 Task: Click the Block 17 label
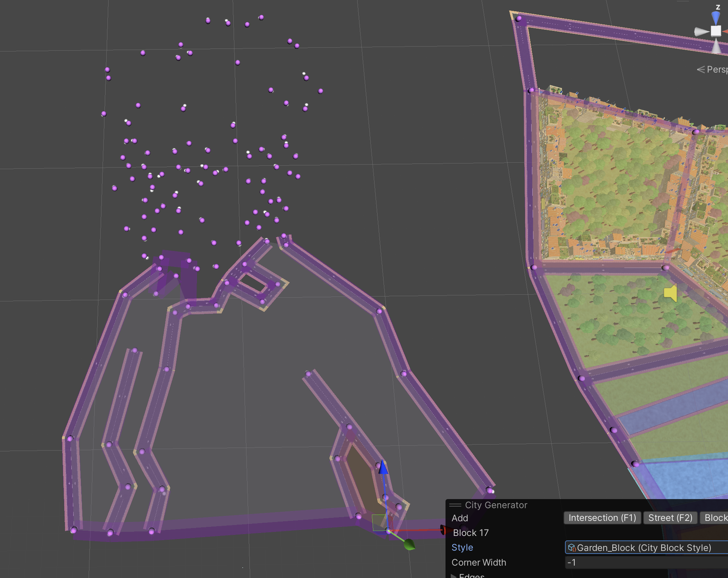471,533
